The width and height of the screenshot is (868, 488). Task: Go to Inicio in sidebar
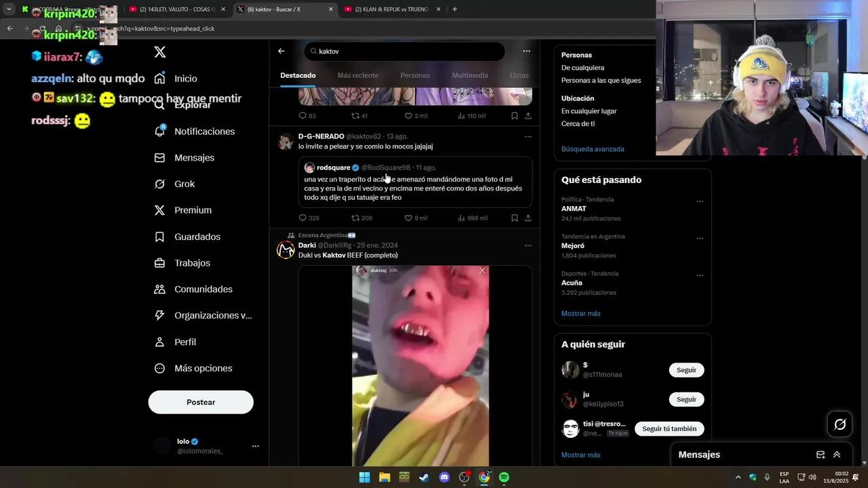[176, 79]
